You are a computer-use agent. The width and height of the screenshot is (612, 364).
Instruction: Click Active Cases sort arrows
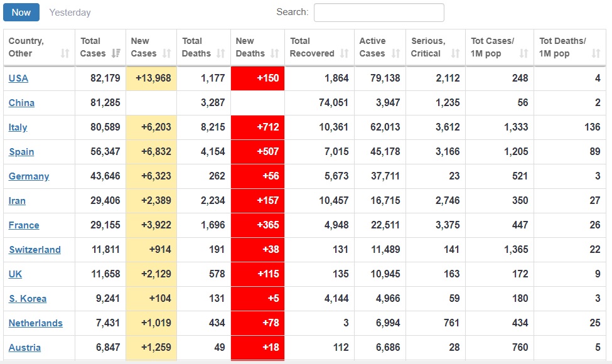(396, 53)
